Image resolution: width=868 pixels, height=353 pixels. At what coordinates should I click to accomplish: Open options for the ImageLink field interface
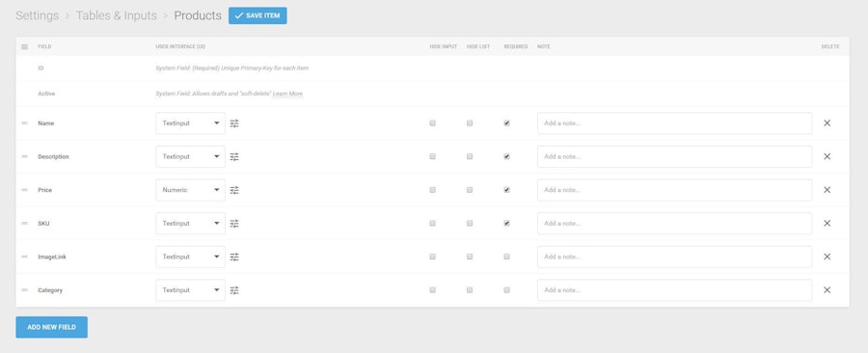pos(234,257)
